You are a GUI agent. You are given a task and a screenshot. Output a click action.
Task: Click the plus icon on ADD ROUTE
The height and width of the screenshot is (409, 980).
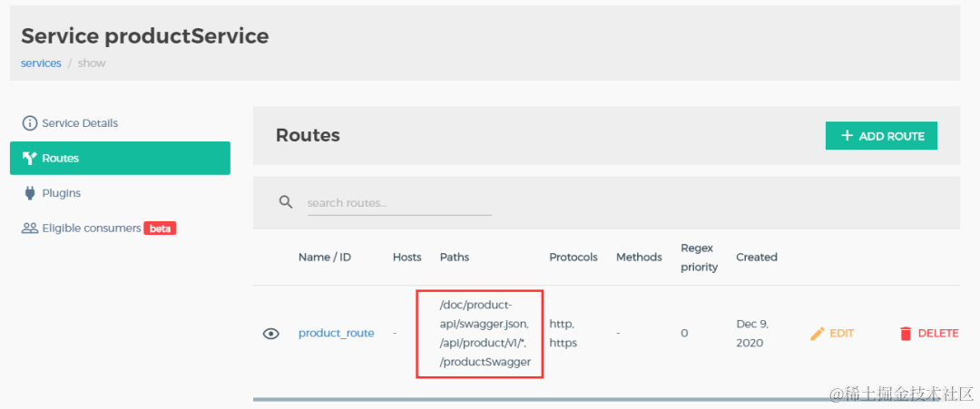pyautogui.click(x=847, y=135)
